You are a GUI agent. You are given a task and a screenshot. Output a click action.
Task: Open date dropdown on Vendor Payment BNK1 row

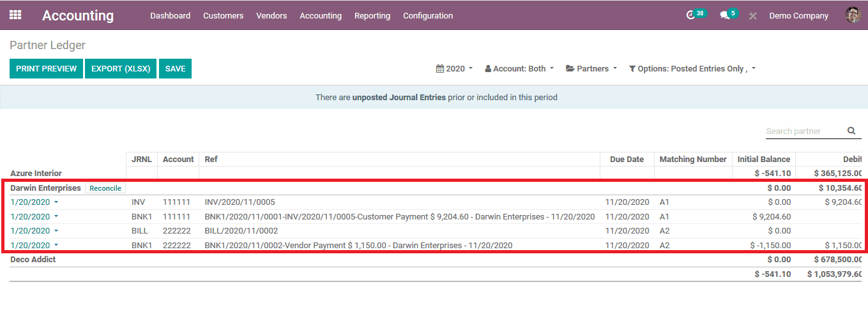pos(34,245)
